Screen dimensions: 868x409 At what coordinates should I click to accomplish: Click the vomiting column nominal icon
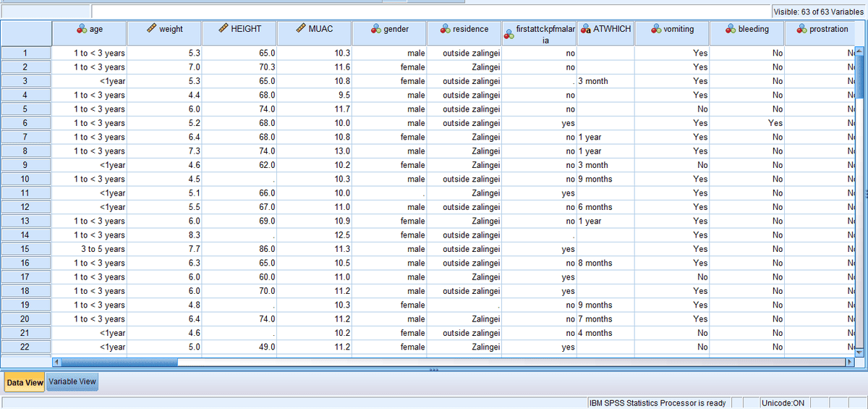click(657, 29)
